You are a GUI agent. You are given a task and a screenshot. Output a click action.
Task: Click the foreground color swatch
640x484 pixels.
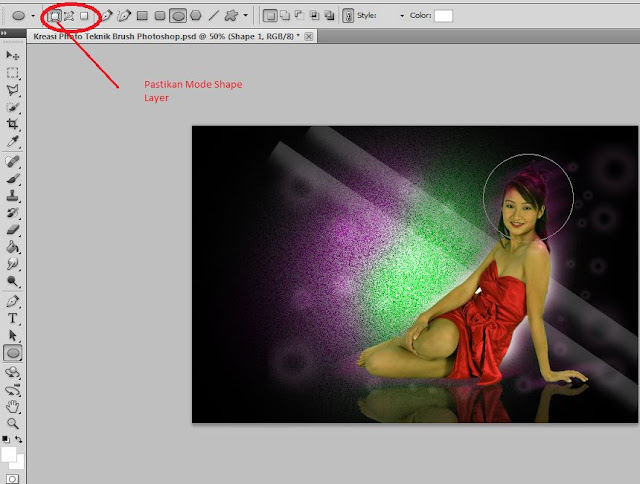pos(9,454)
